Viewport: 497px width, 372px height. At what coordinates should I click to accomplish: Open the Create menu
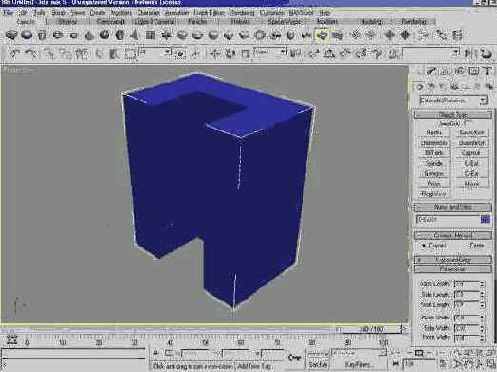97,13
